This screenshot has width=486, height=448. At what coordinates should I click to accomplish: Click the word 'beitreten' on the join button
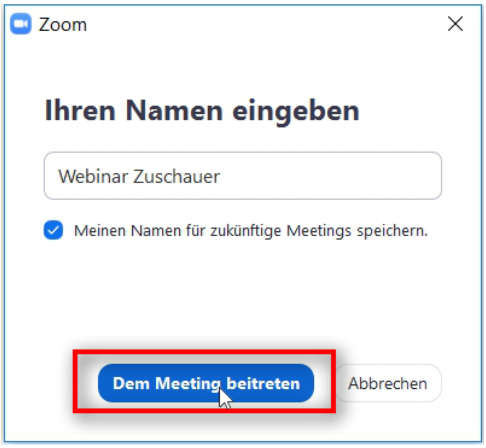263,383
